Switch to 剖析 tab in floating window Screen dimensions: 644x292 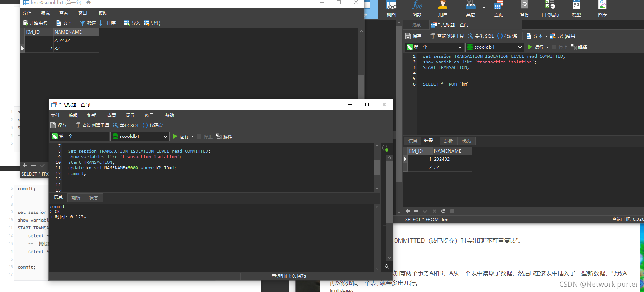click(76, 198)
